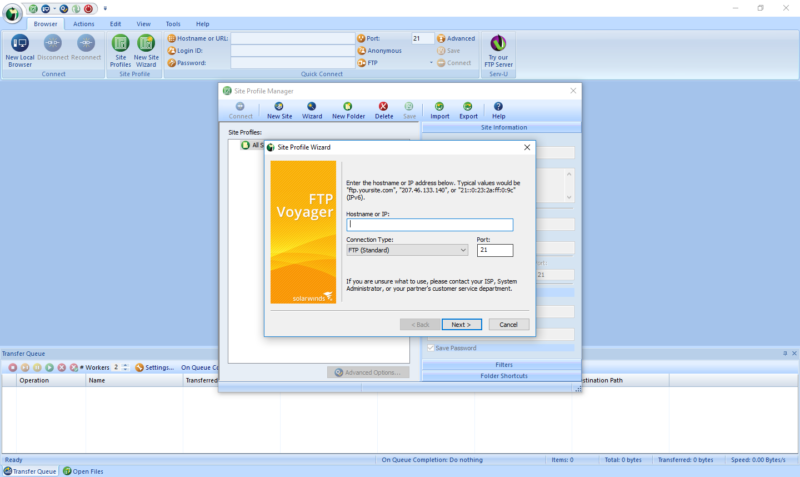Click Try our FTP Server Serv-U icon
Image resolution: width=800 pixels, height=477 pixels.
point(498,51)
